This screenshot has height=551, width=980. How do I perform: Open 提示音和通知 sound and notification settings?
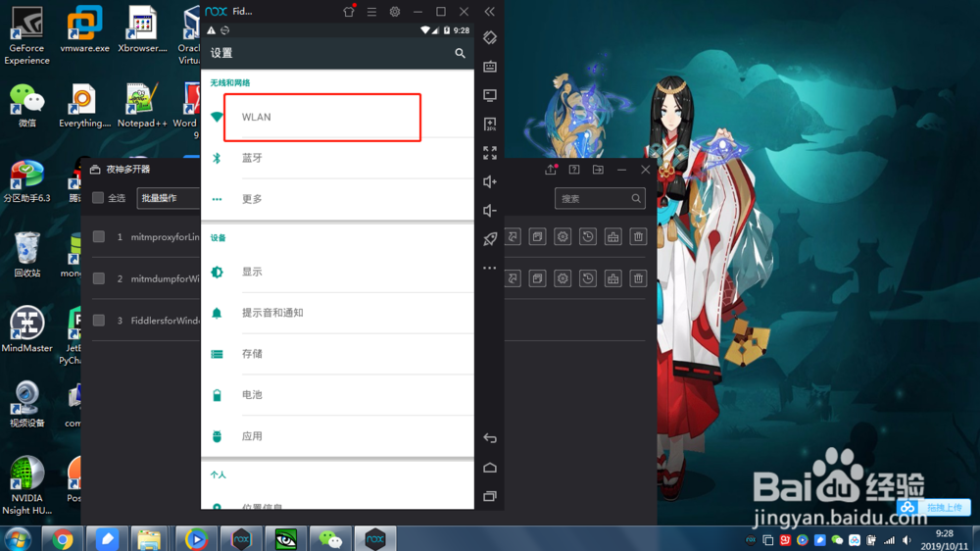337,313
